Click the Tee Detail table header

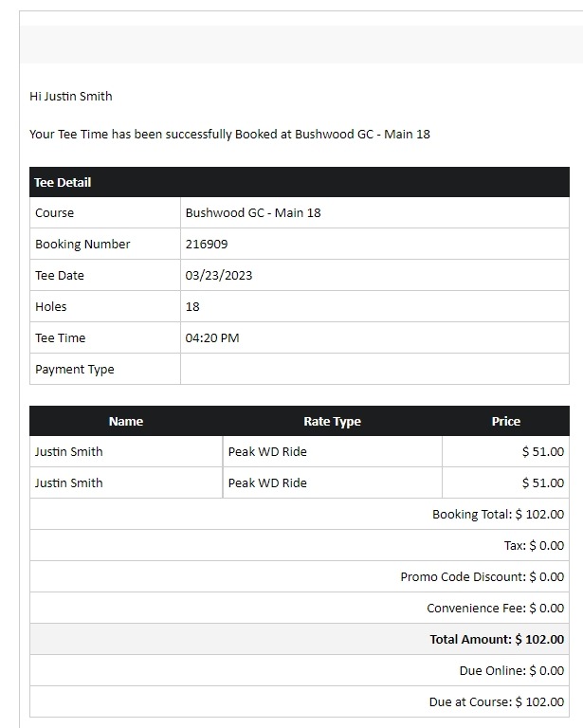coord(300,182)
